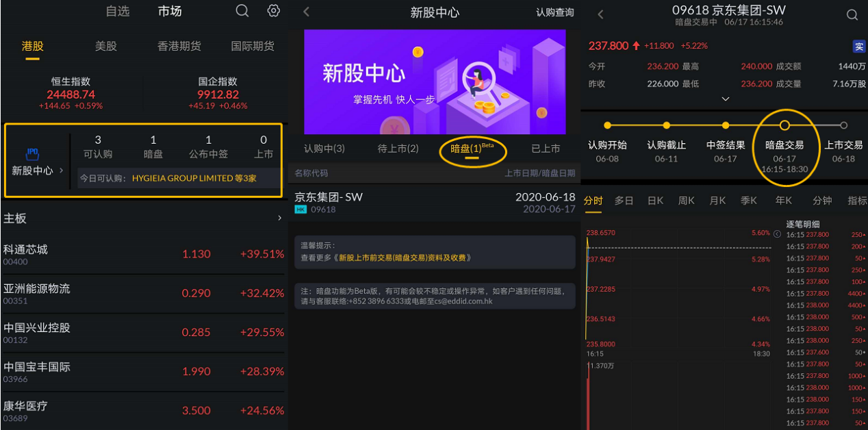Switch chart to 年K
This screenshot has height=430, width=868.
coord(784,201)
